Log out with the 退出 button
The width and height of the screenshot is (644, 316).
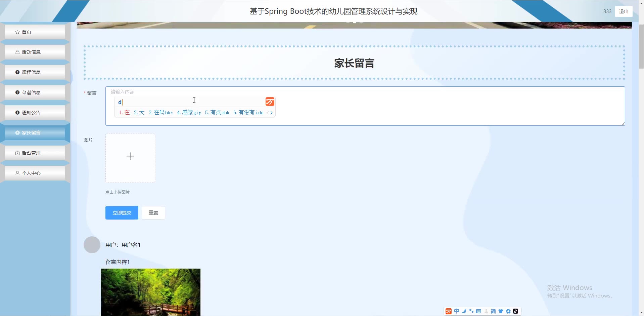624,11
